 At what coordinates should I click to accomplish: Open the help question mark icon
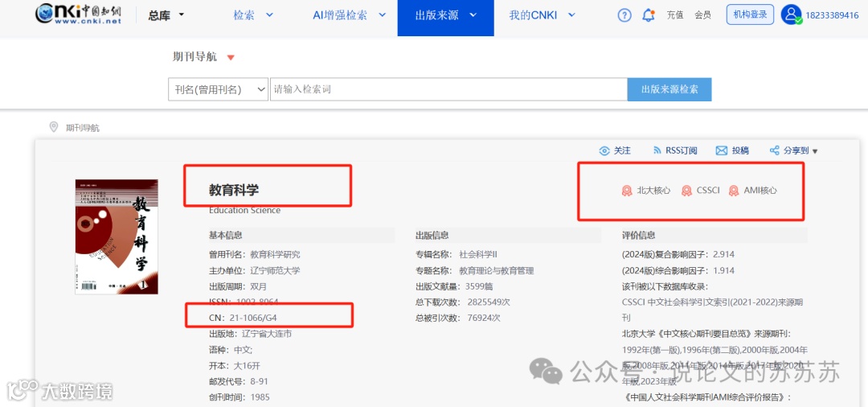point(624,15)
